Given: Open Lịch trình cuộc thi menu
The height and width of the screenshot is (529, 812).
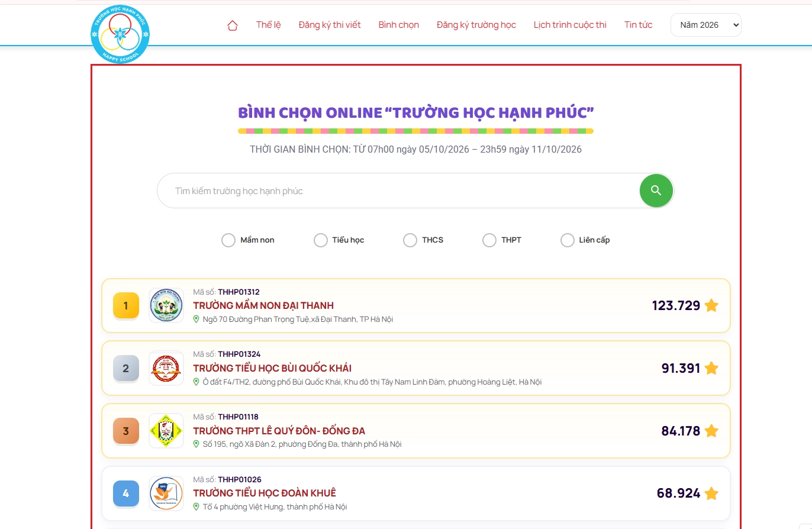Looking at the screenshot, I should tap(570, 25).
